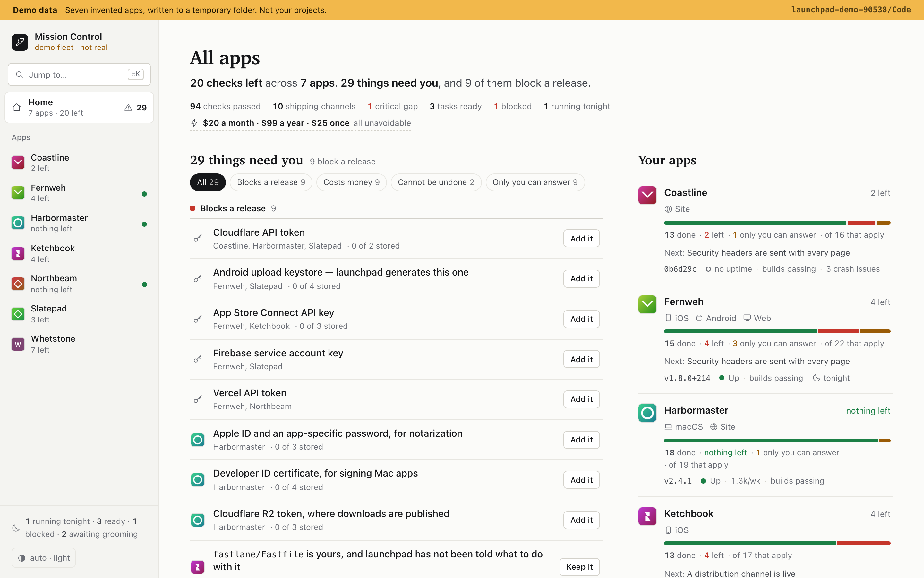Open Slatepad via its green diamond icon
924x578 pixels.
coord(18,314)
